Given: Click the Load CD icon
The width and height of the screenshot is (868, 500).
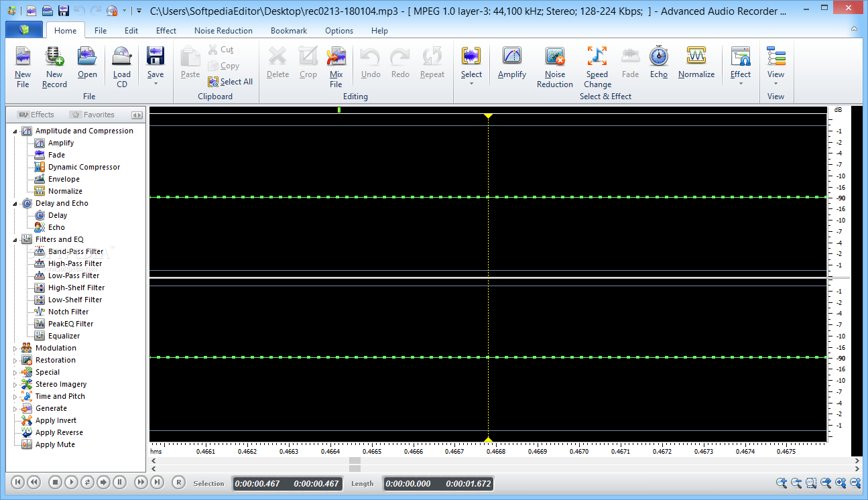Looking at the screenshot, I should coord(122,56).
